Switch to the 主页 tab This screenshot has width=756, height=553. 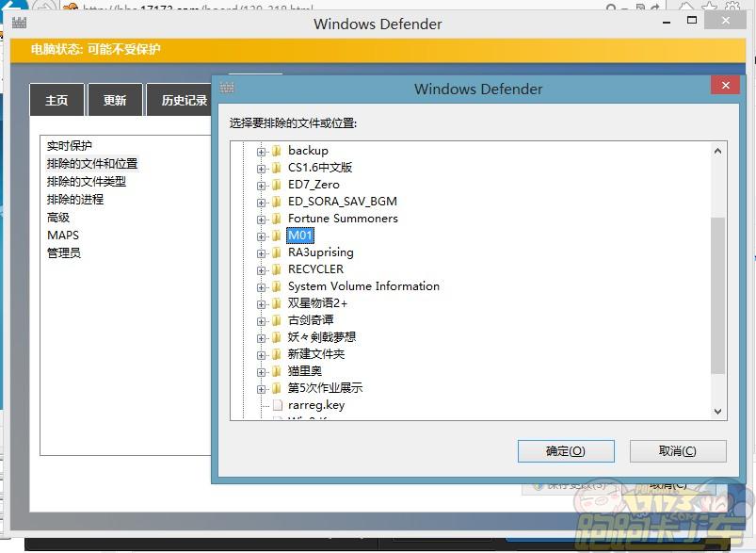[56, 100]
